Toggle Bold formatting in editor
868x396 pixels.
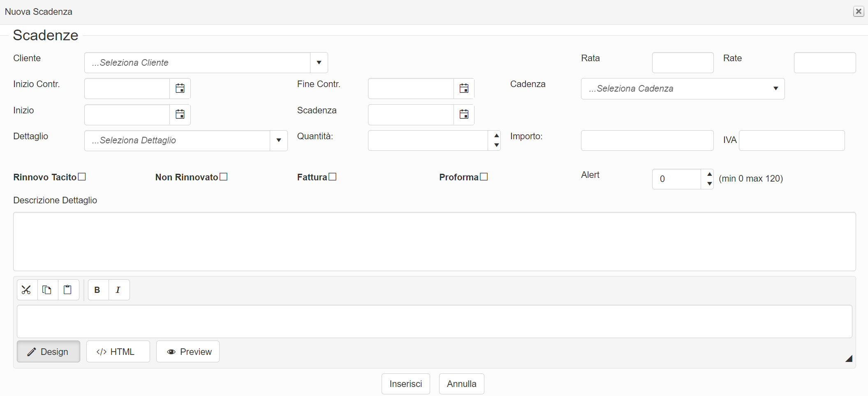[97, 290]
